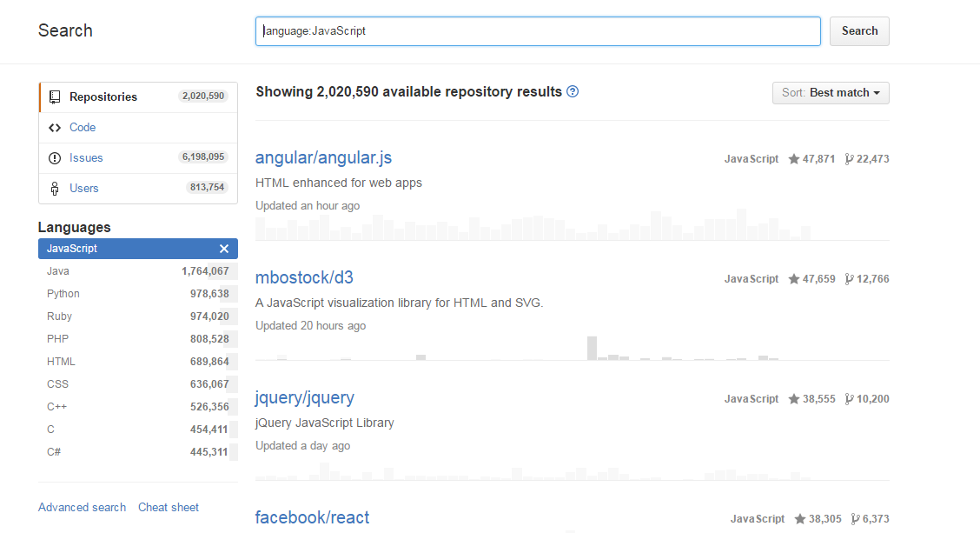The height and width of the screenshot is (533, 980).
Task: Filter results by C++ language
Action: [x=138, y=407]
